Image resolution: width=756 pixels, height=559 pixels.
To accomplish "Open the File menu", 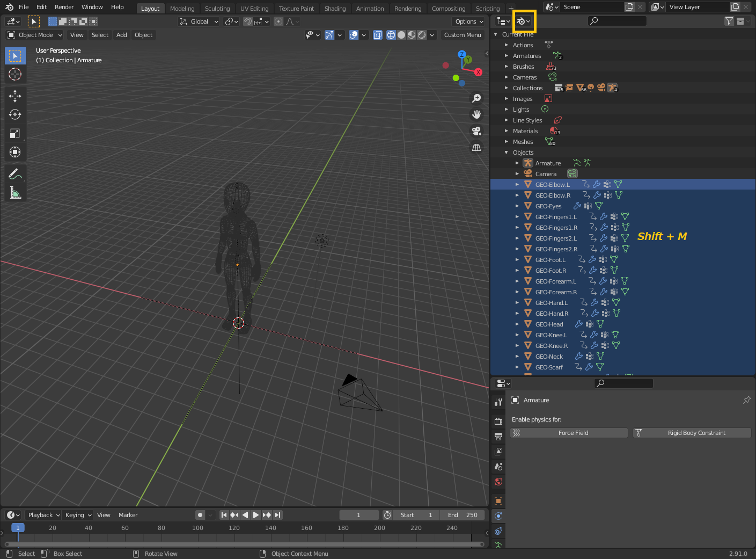I will click(24, 7).
